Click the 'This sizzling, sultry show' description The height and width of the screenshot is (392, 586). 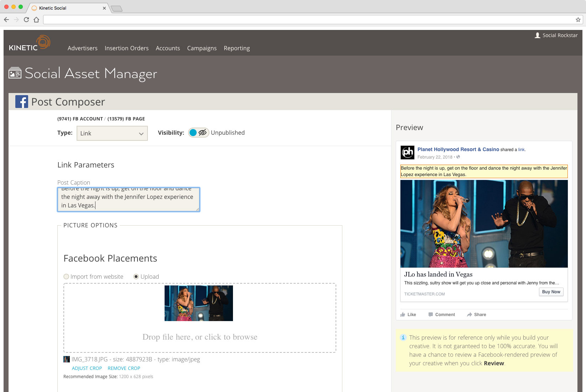pos(482,283)
